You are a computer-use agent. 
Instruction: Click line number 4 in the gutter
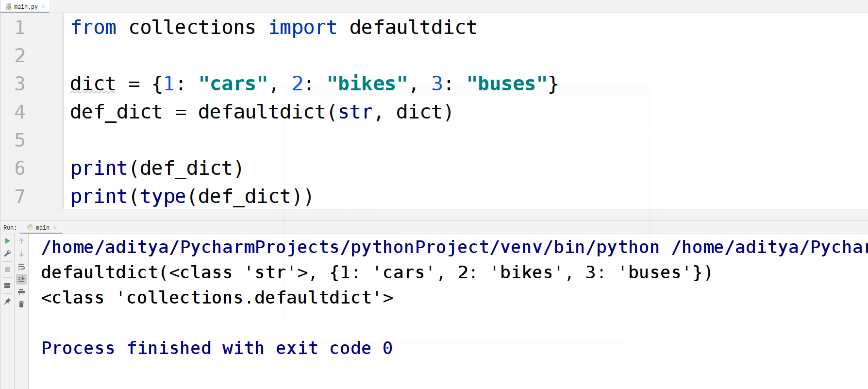click(19, 112)
